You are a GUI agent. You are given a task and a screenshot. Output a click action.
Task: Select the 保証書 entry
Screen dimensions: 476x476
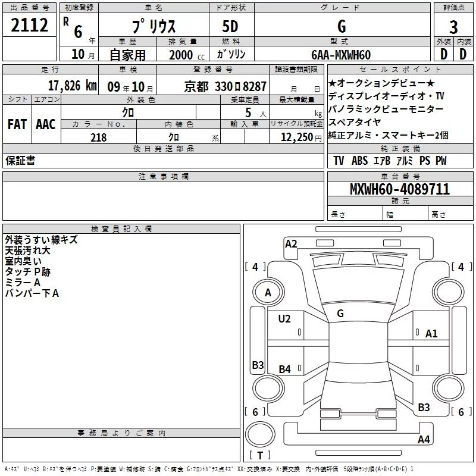pos(20,160)
